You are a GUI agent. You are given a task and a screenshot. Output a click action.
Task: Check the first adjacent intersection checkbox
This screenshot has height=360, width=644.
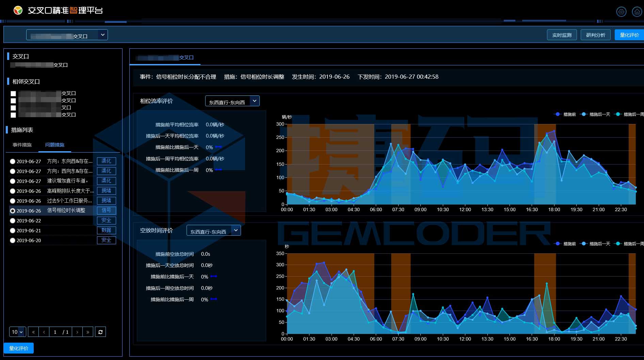coord(13,94)
